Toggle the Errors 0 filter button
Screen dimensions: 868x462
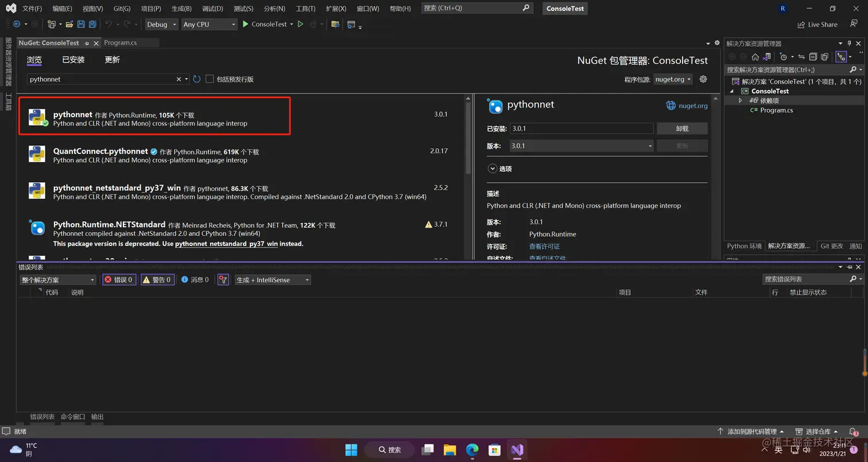[119, 280]
